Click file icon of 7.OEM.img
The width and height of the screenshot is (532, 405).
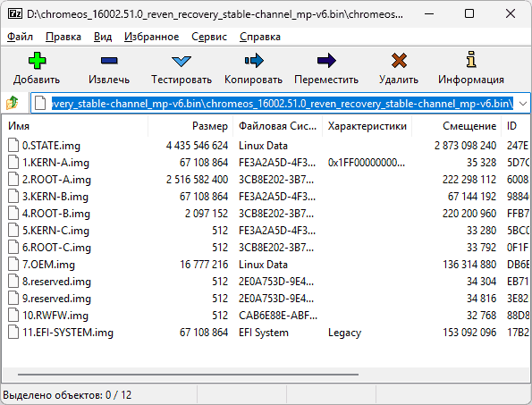tap(13, 264)
